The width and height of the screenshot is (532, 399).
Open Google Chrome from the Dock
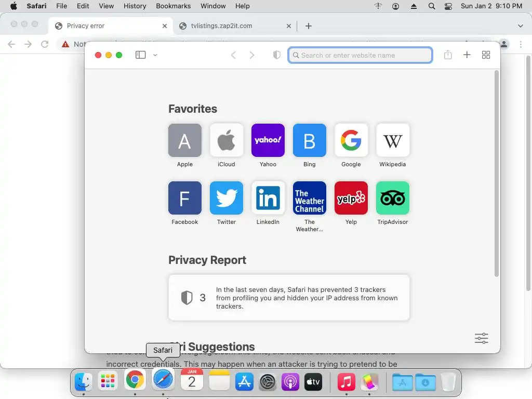coord(135,379)
